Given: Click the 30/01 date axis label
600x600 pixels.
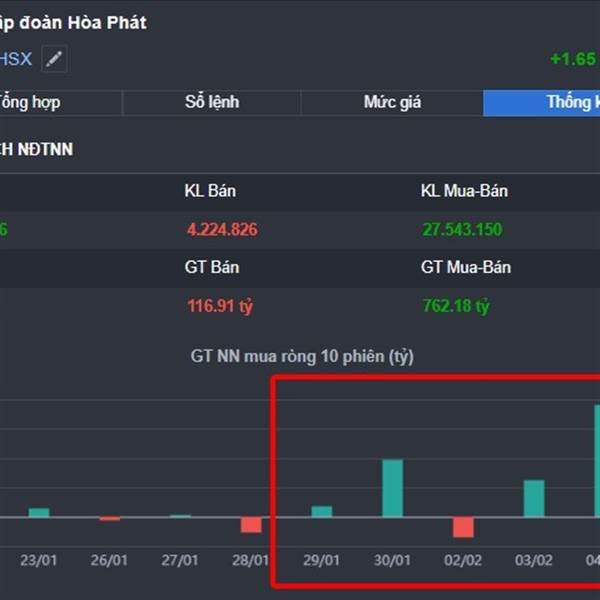Looking at the screenshot, I should click(x=392, y=560).
